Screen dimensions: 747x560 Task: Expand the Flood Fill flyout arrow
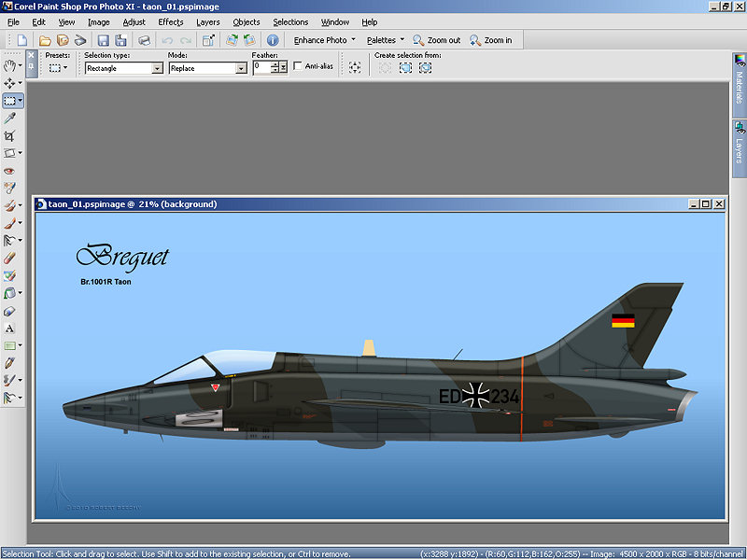pos(20,293)
